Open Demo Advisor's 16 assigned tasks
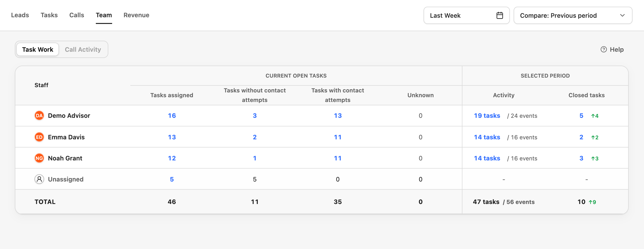Image resolution: width=644 pixels, height=249 pixels. point(172,116)
